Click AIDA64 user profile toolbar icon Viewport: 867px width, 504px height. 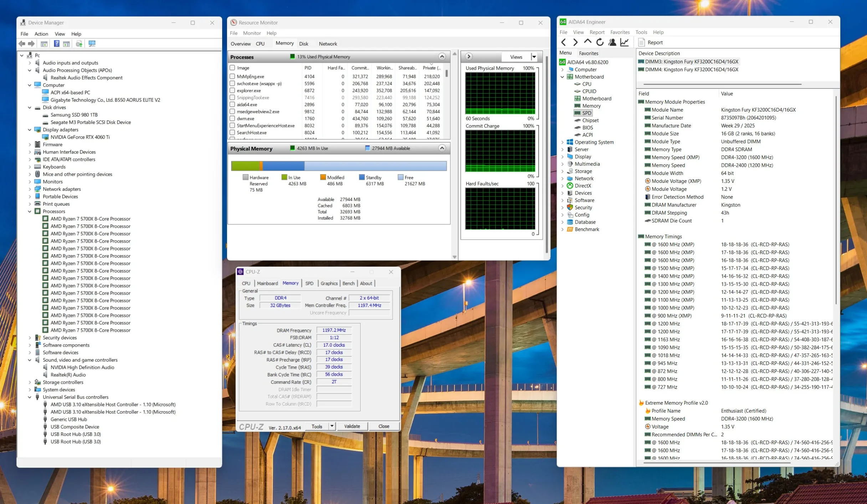click(612, 42)
